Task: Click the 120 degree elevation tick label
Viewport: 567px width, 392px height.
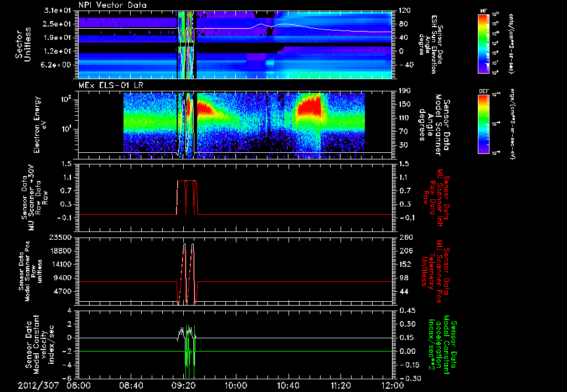Action: tap(405, 11)
